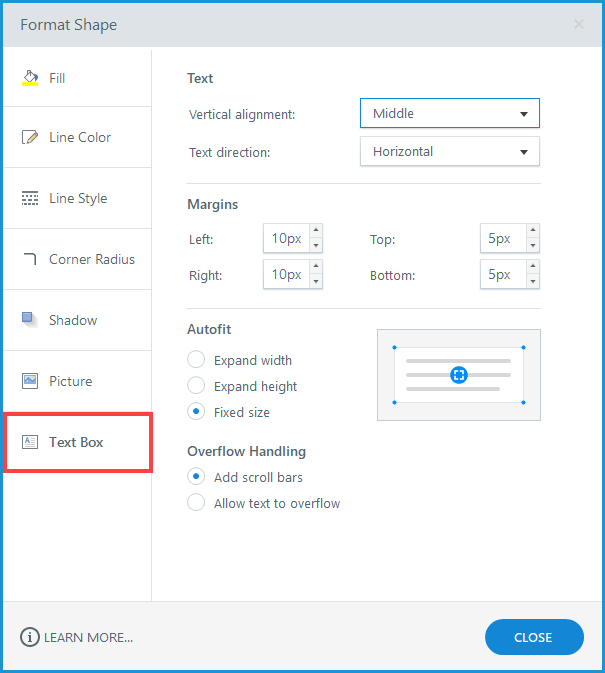Increase the Left margin value
This screenshot has height=673, width=605.
click(316, 232)
